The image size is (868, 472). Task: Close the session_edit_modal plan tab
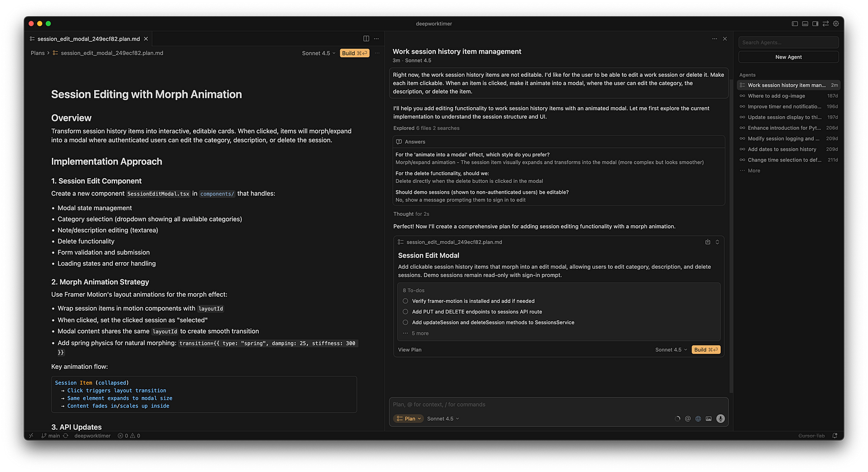146,39
